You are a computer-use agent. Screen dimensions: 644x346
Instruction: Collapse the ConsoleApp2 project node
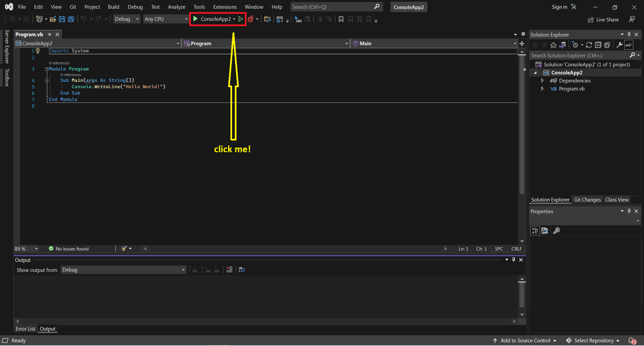(x=536, y=73)
